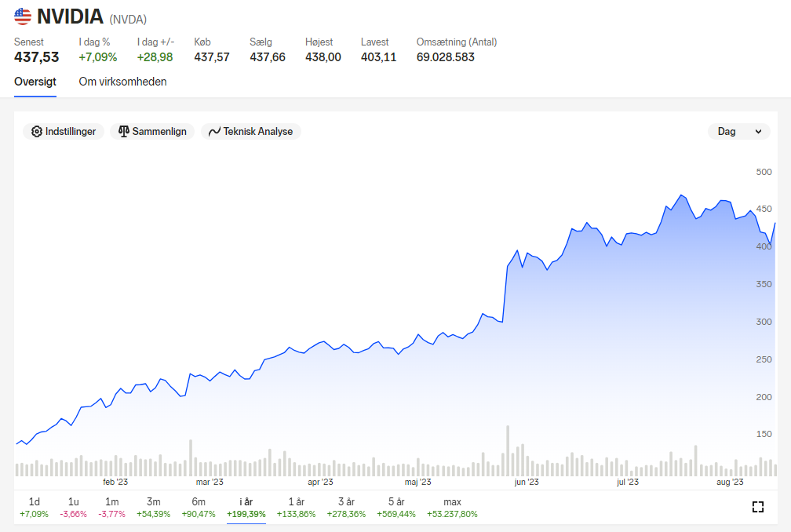Image resolution: width=791 pixels, height=532 pixels.
Task: Click the US flag icon beside NVIDIA
Action: (23, 16)
